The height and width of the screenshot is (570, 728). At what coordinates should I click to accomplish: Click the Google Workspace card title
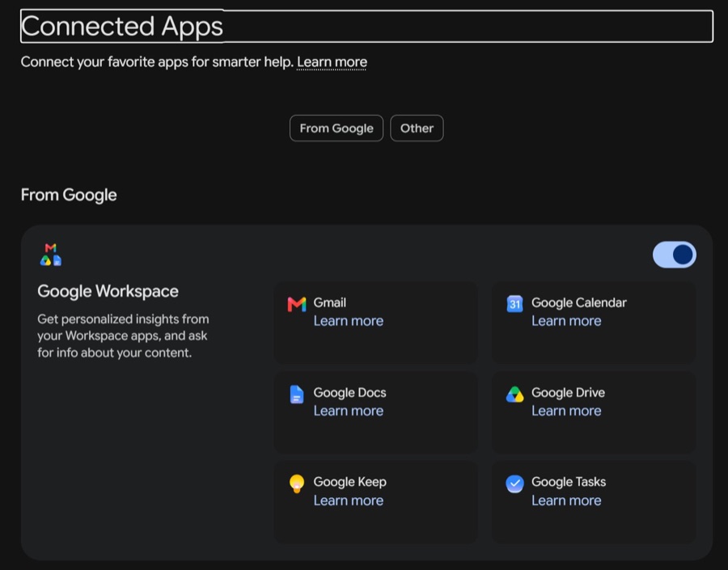[x=108, y=291]
